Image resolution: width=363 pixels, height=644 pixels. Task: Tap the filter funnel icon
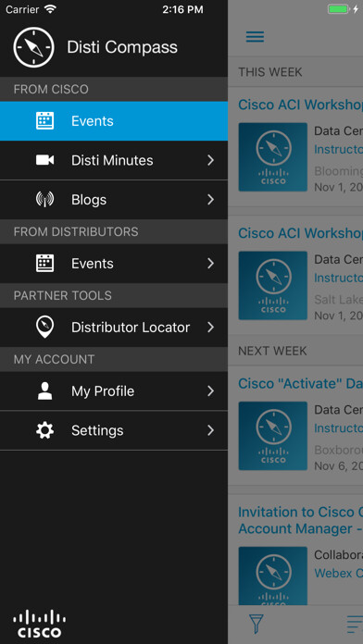point(257,625)
